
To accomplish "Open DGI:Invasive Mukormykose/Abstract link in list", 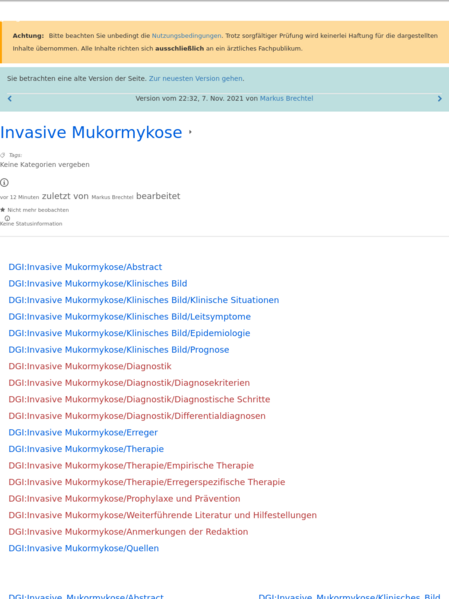I will pyautogui.click(x=85, y=267).
